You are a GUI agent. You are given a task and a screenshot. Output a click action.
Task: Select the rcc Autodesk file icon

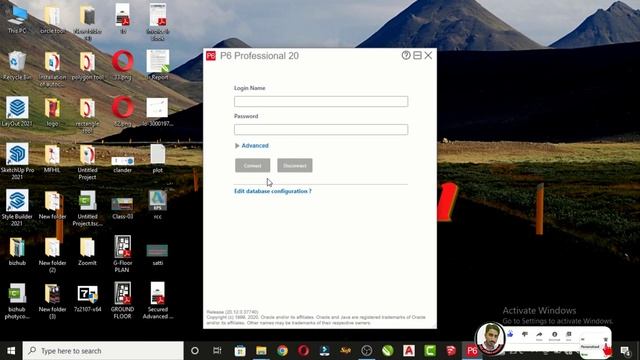point(158,205)
